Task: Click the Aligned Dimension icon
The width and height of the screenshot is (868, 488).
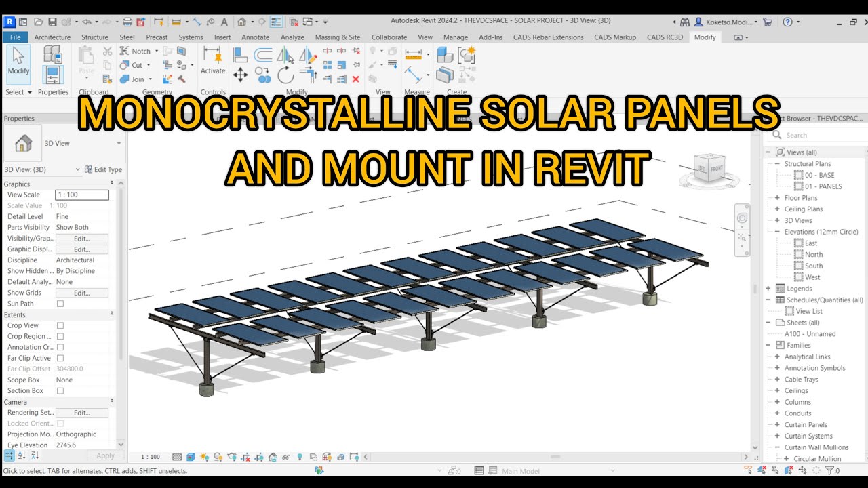Action: [x=414, y=75]
